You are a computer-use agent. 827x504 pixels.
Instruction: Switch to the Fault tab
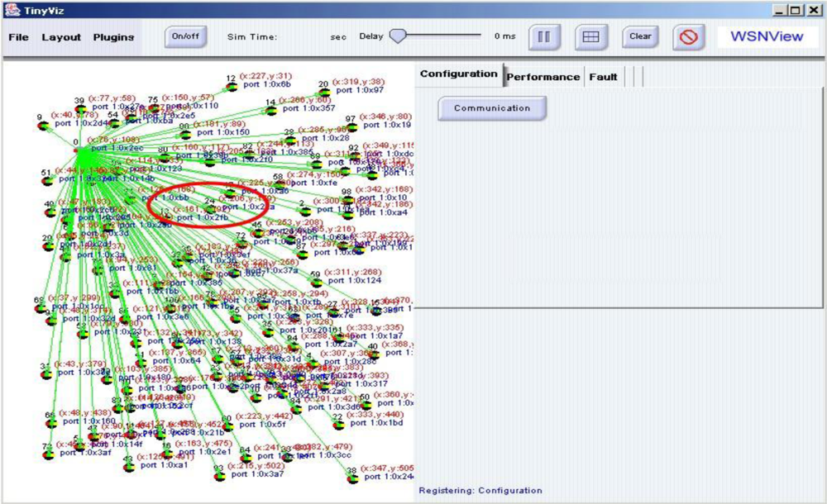point(604,77)
